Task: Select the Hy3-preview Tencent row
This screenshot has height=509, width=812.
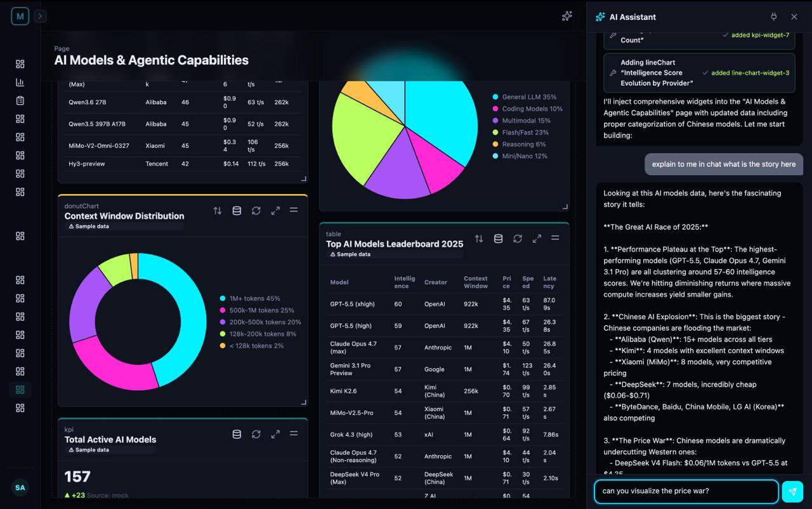Action: click(x=183, y=164)
